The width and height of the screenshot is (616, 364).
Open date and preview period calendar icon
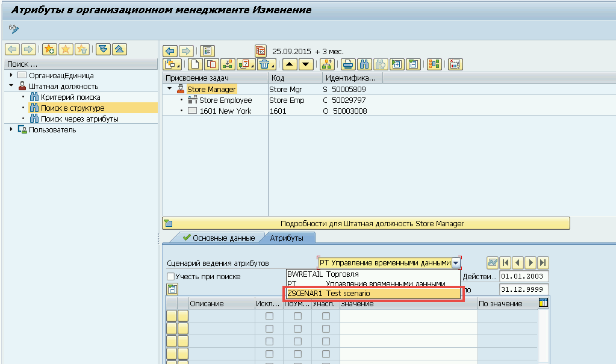[261, 51]
